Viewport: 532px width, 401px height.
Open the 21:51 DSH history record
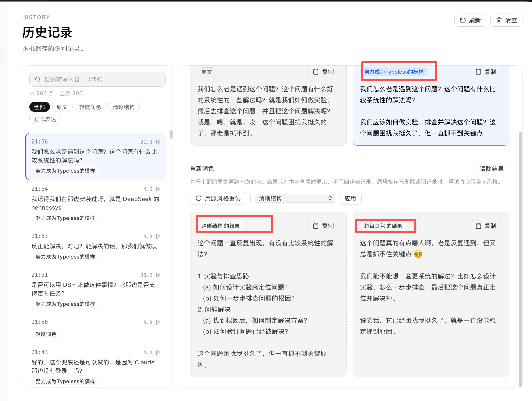tap(96, 289)
